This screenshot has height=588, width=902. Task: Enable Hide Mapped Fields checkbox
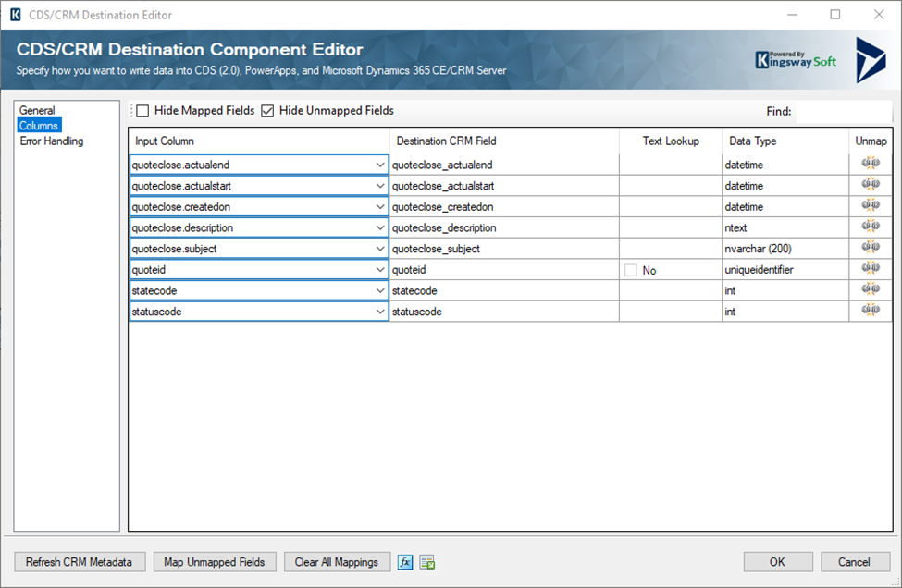(x=143, y=111)
